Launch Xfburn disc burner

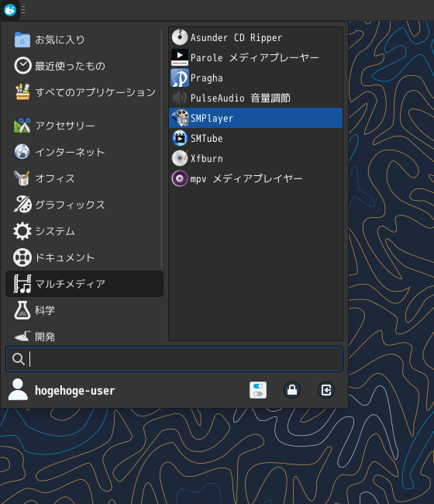(x=256, y=158)
